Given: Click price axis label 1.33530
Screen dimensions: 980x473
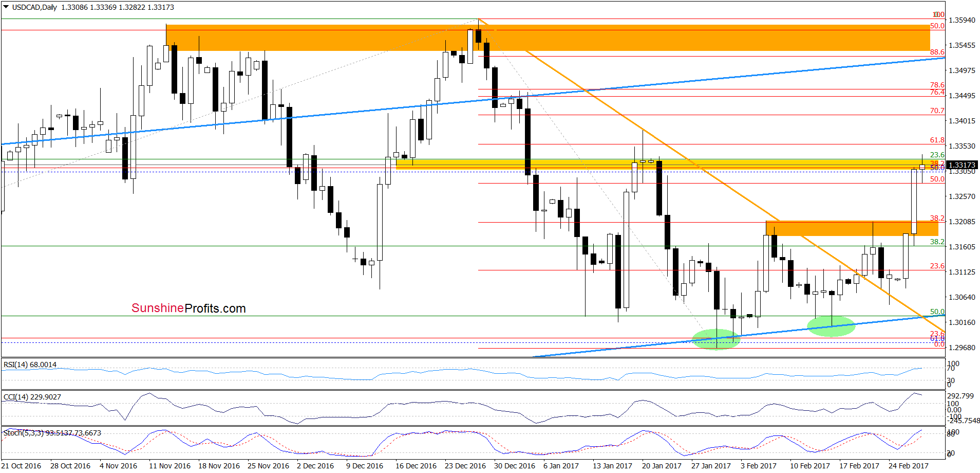Looking at the screenshot, I should 962,146.
